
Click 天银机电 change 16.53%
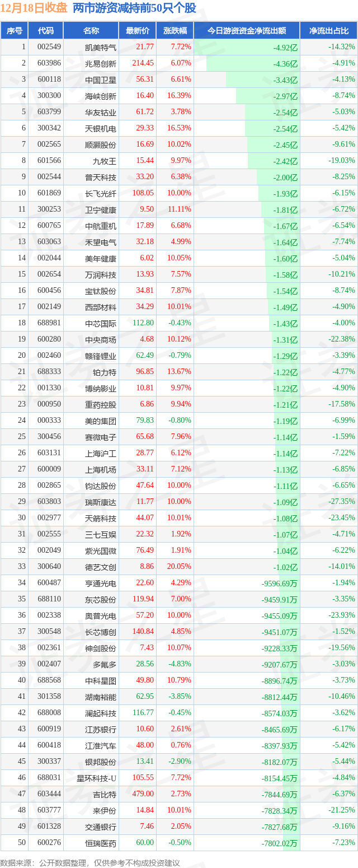(x=179, y=128)
